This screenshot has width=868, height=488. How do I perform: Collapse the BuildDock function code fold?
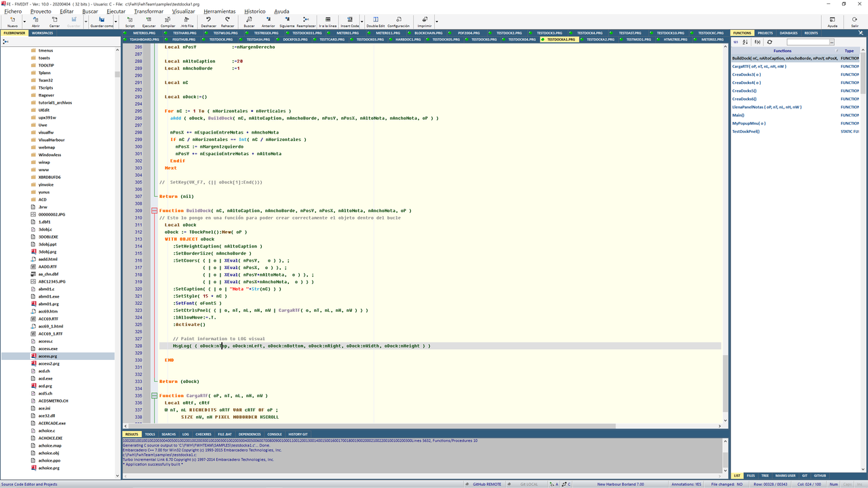155,211
